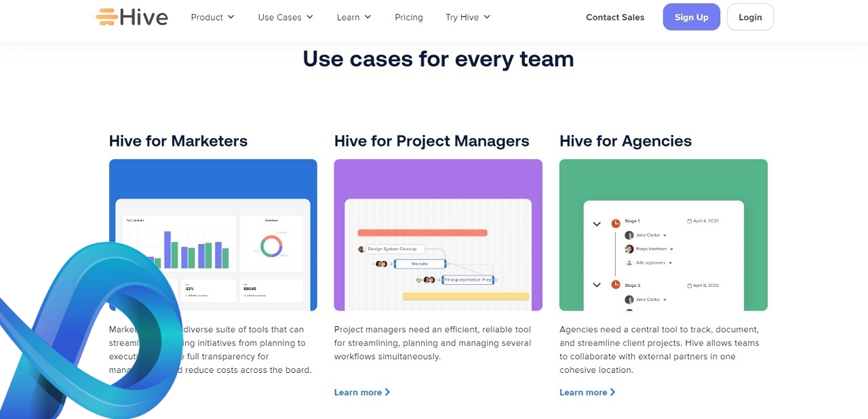This screenshot has height=419, width=868.
Task: Select the Final presentation Prep bar
Action: (468, 279)
